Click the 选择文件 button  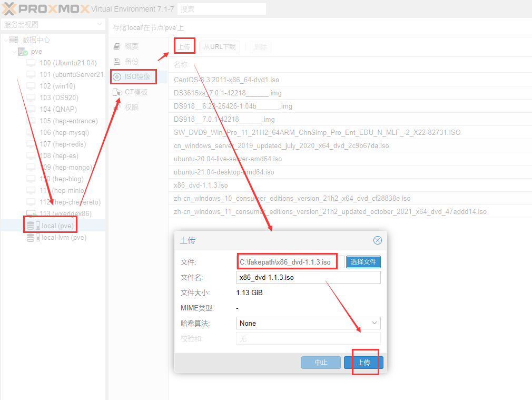[x=363, y=262]
